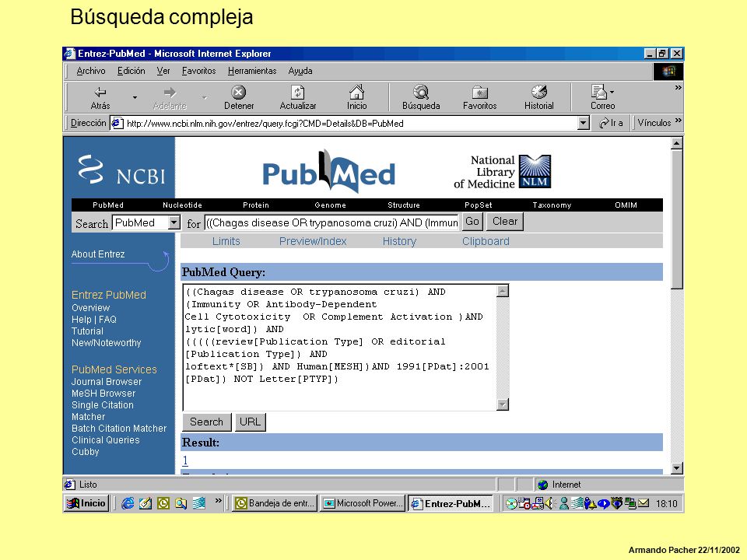
Task: Click the Search button below query
Action: tap(207, 422)
